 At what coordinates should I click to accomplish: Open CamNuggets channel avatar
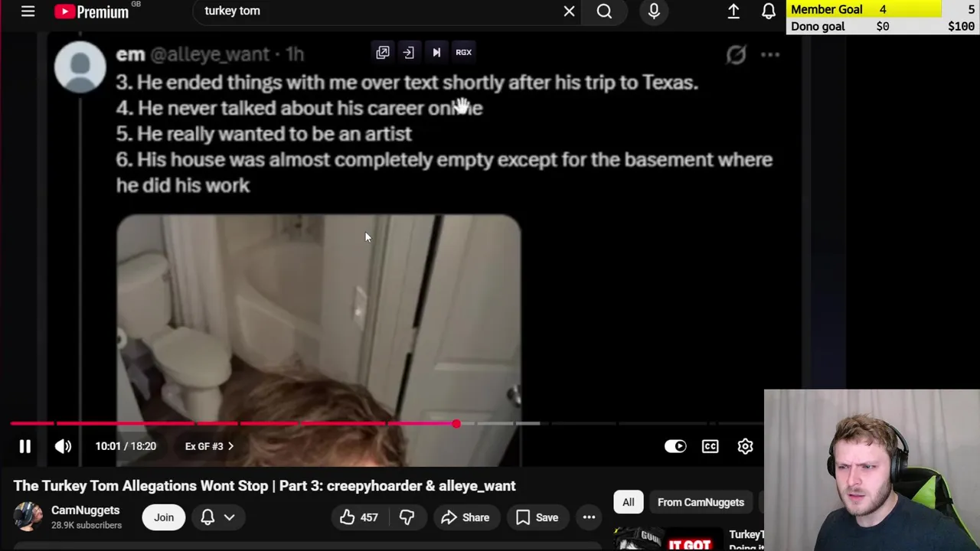(x=28, y=517)
